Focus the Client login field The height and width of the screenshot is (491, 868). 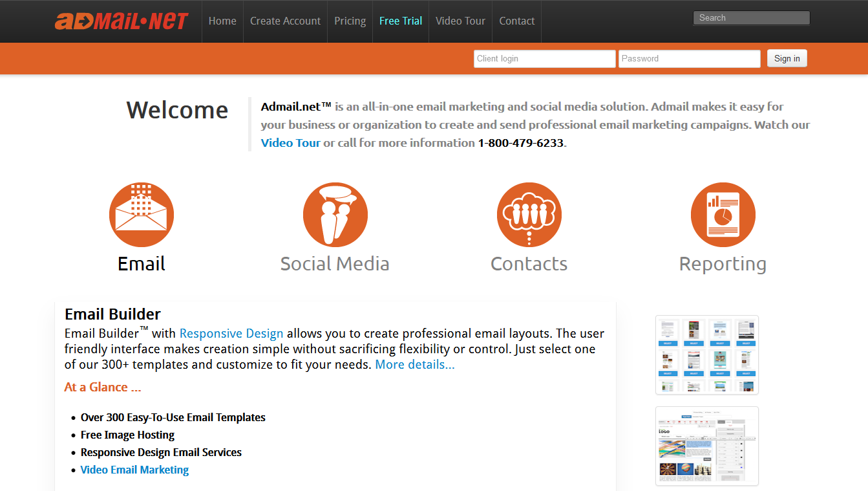(x=544, y=59)
